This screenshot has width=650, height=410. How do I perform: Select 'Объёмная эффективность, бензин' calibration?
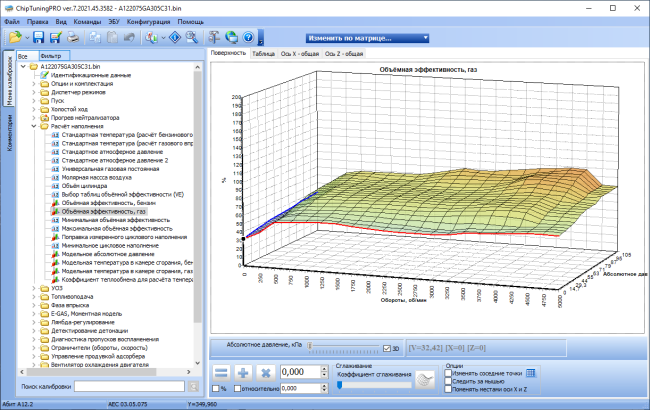109,203
